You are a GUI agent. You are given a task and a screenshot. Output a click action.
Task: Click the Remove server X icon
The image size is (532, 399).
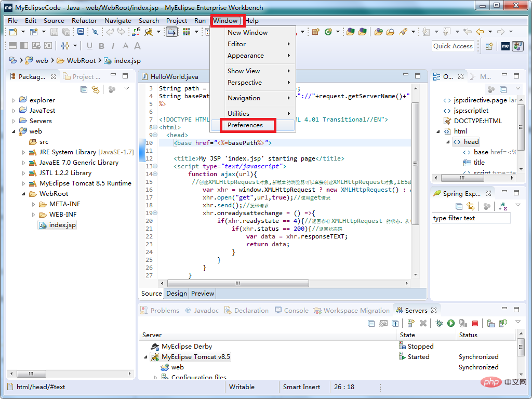[x=423, y=323]
